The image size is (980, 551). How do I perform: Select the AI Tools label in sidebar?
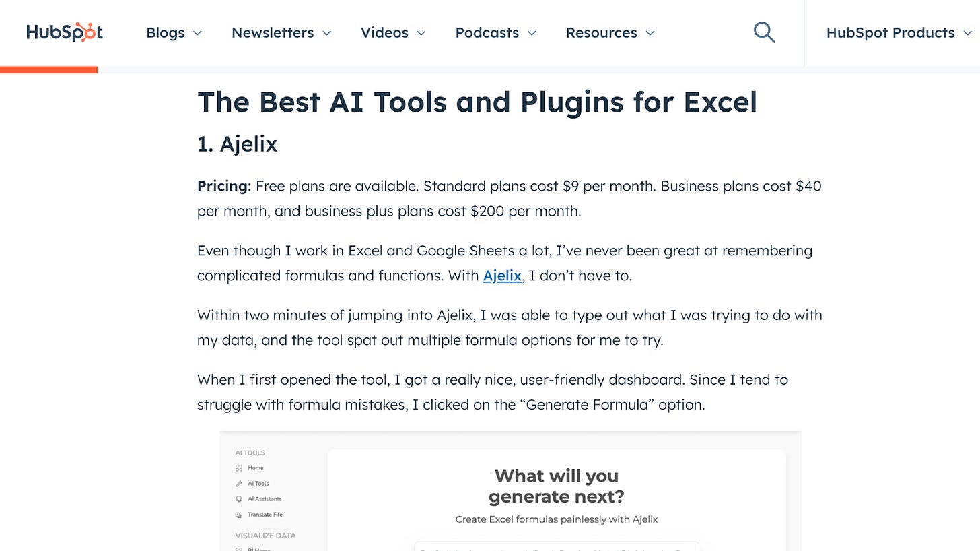(x=258, y=483)
